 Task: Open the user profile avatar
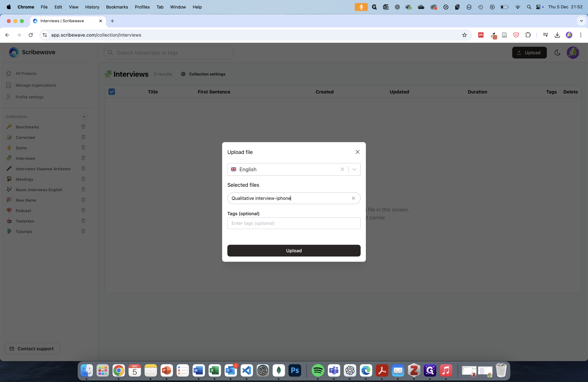point(573,53)
